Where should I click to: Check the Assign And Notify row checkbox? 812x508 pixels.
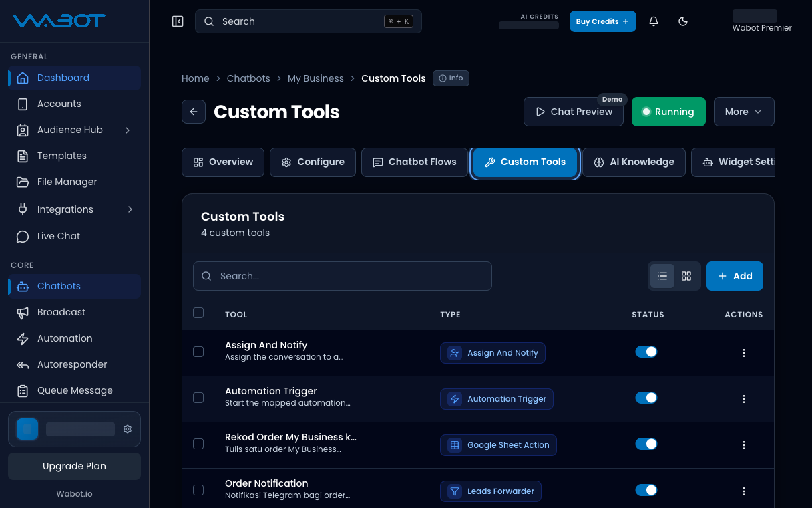[198, 352]
